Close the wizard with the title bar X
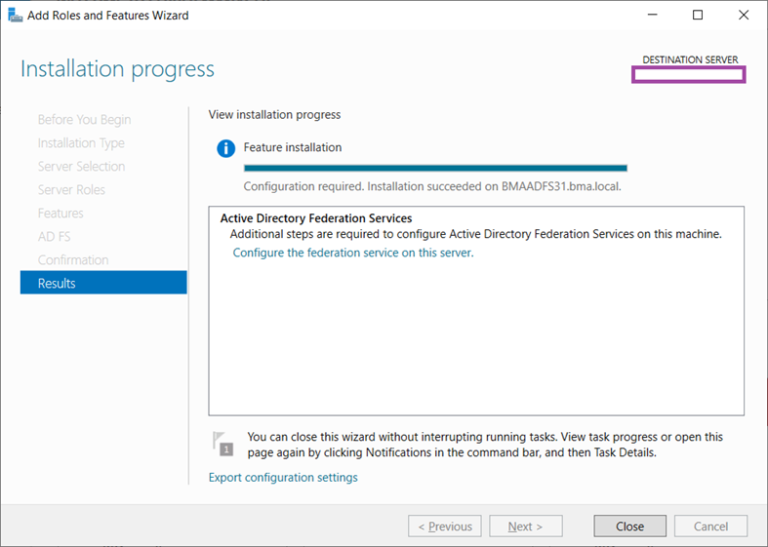768x547 pixels. pos(744,15)
